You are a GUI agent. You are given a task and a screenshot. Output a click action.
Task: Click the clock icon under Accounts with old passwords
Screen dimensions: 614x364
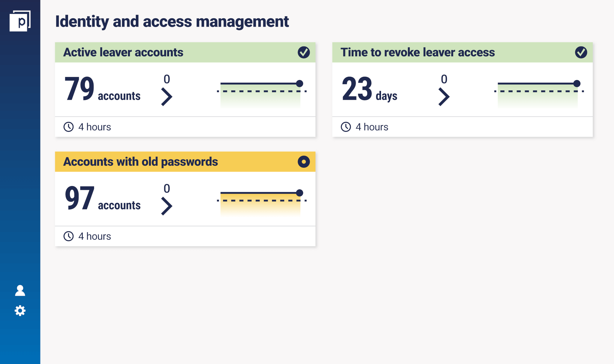point(69,236)
